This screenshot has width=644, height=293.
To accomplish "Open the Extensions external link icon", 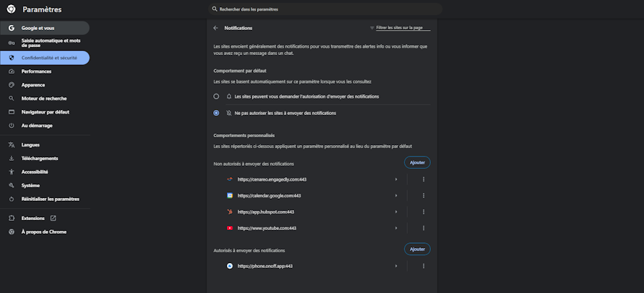I will (x=53, y=218).
